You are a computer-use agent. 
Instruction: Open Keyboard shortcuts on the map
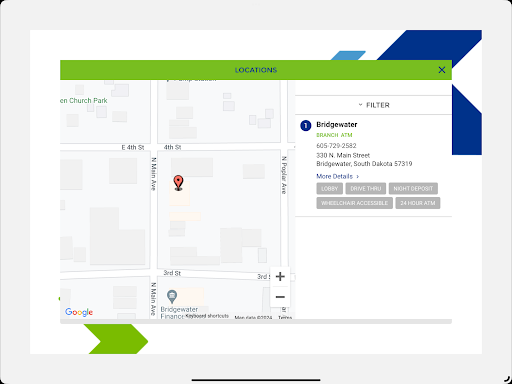tap(207, 316)
